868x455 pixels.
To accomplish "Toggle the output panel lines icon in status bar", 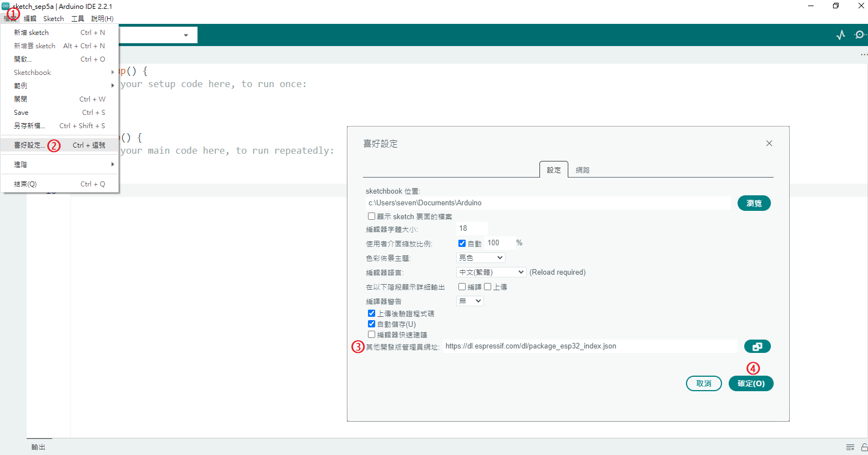I will click(x=850, y=447).
